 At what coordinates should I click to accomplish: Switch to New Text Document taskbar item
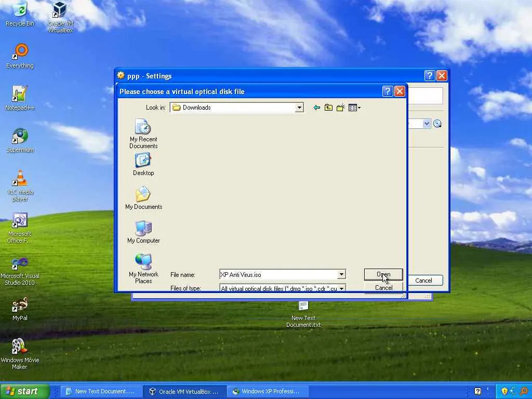point(101,392)
